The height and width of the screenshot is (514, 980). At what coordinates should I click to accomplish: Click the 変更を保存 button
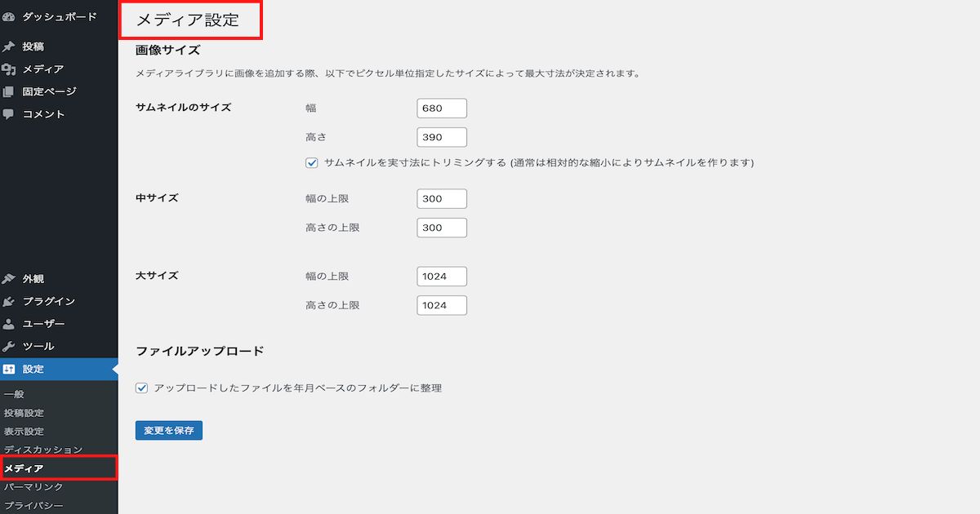point(169,430)
